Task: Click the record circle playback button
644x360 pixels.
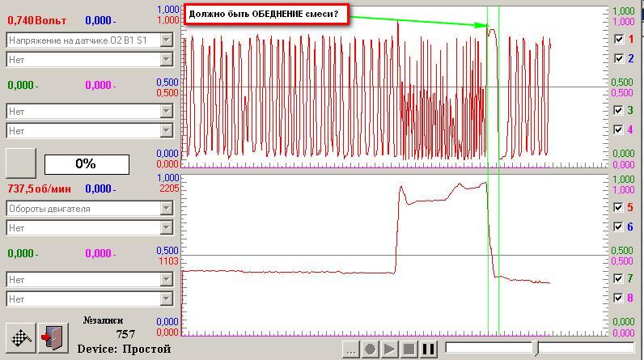Action: pos(370,349)
